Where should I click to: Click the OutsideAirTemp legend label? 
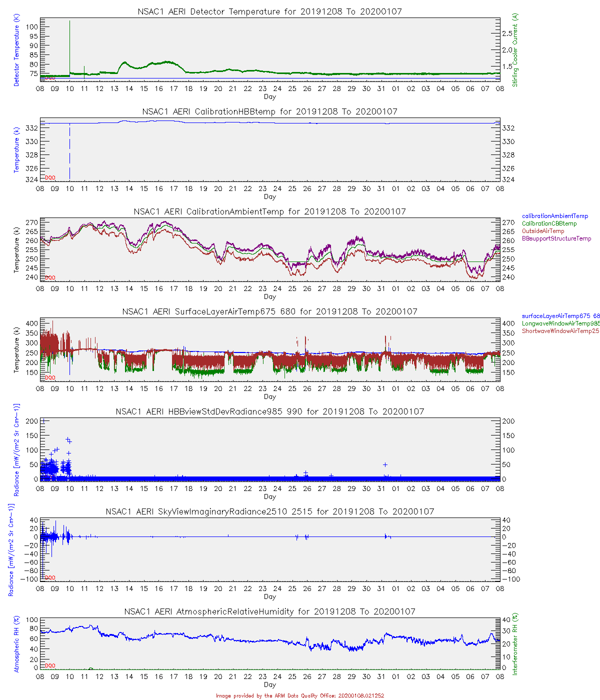click(x=543, y=231)
